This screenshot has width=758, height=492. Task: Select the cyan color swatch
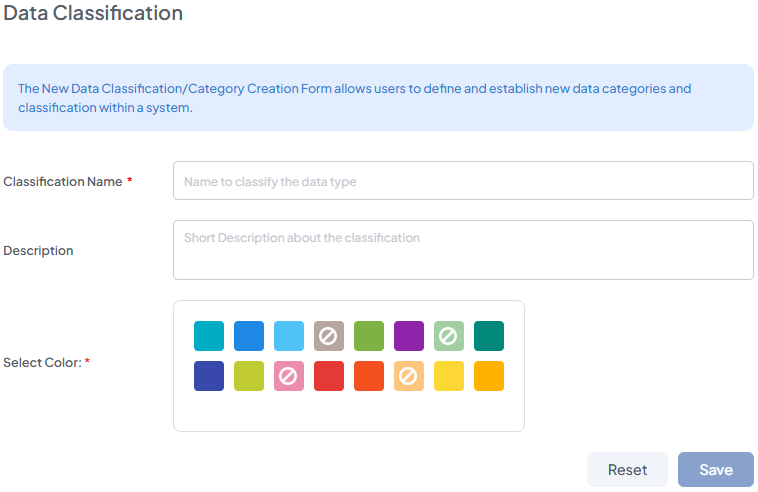209,336
